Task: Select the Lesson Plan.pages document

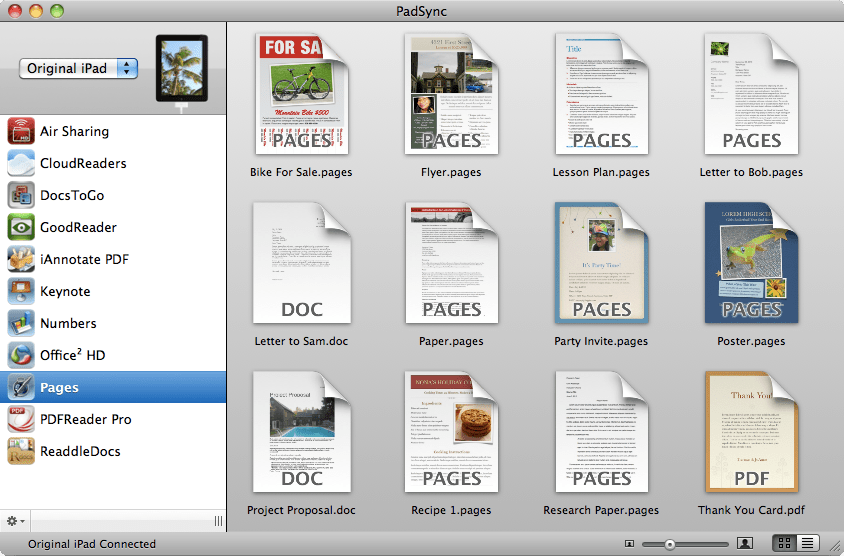Action: click(x=601, y=94)
